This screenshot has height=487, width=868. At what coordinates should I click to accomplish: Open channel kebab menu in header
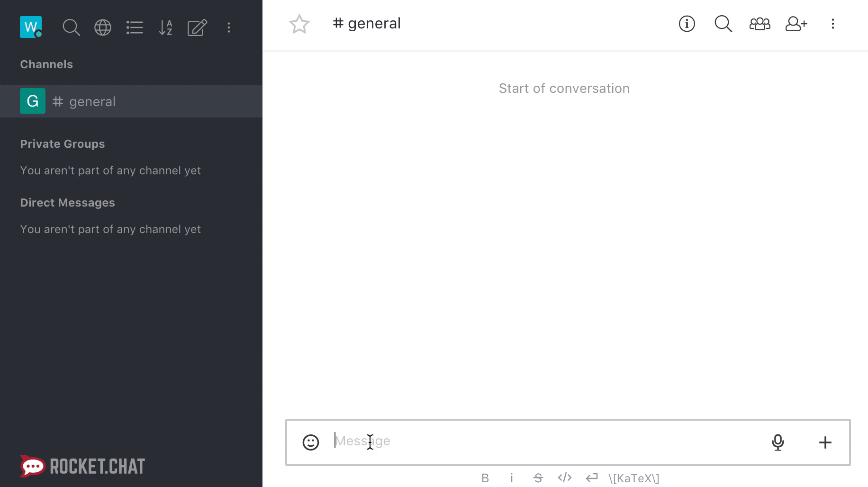[x=833, y=24]
